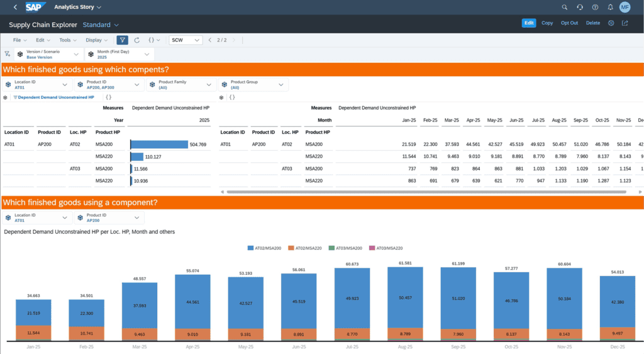This screenshot has width=644, height=354.
Task: Open the help question mark icon
Action: coord(595,7)
